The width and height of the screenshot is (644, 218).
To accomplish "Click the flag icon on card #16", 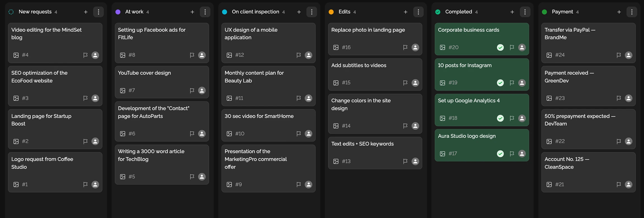I will tap(405, 48).
